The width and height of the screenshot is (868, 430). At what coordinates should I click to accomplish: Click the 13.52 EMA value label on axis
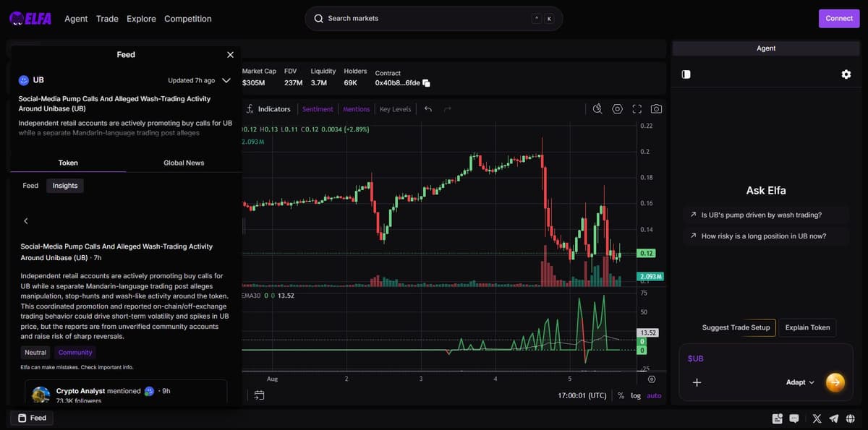(647, 332)
